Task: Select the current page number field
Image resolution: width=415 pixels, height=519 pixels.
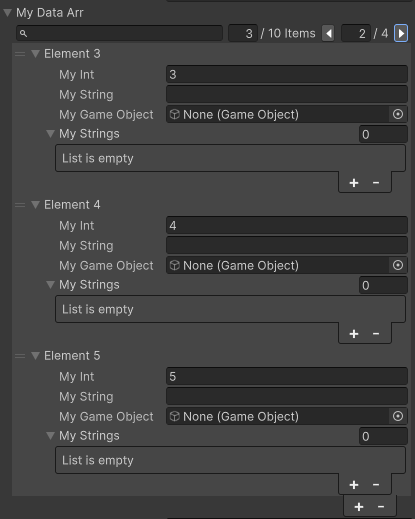Action: [356, 33]
